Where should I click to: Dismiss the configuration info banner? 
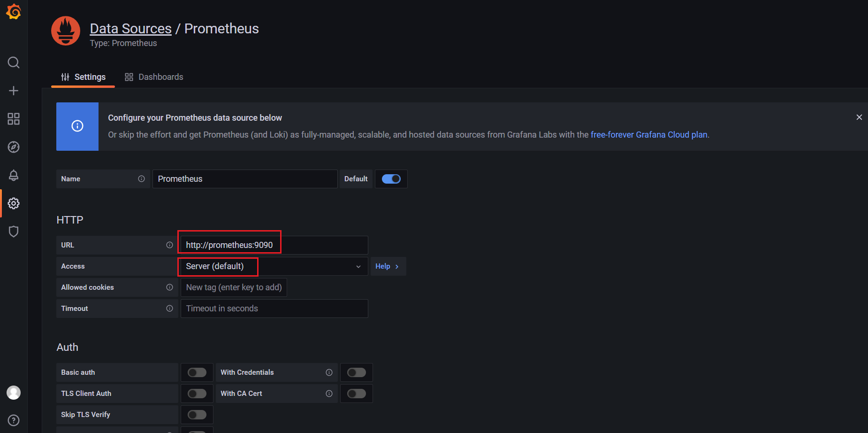click(859, 117)
